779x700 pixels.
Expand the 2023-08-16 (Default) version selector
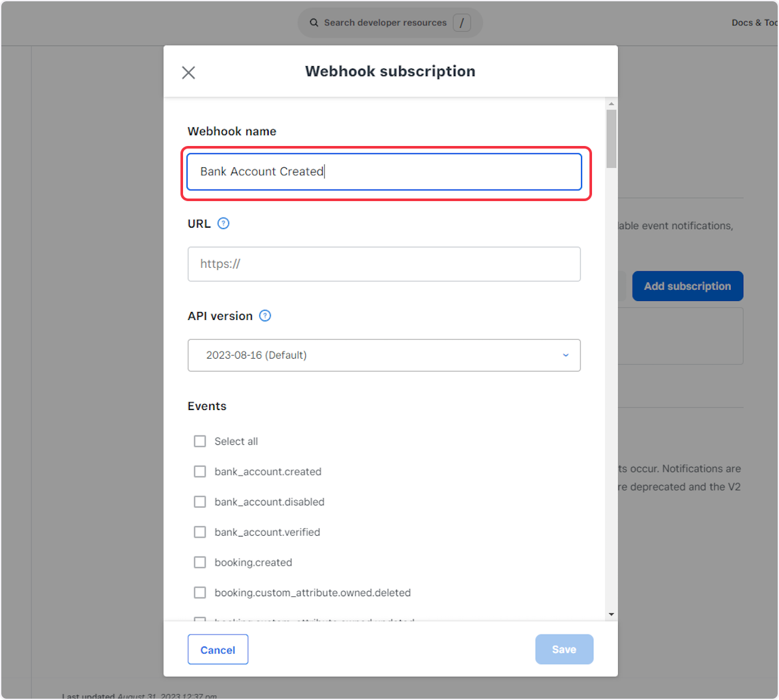384,356
